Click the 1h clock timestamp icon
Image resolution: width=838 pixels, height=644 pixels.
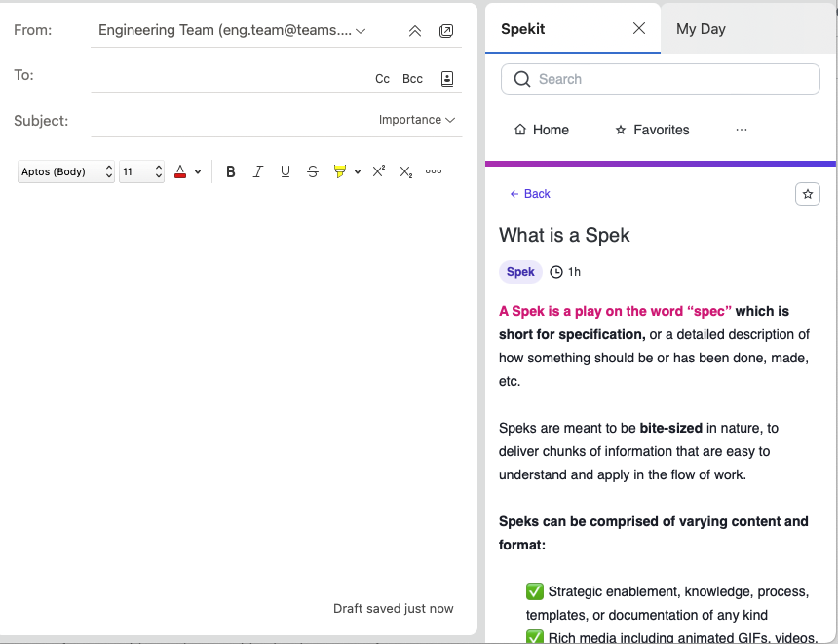(x=556, y=272)
